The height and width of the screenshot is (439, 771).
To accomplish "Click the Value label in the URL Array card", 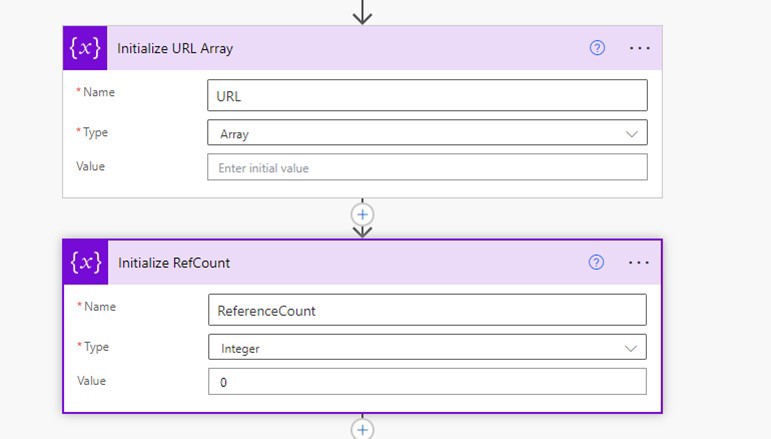I will click(x=91, y=166).
